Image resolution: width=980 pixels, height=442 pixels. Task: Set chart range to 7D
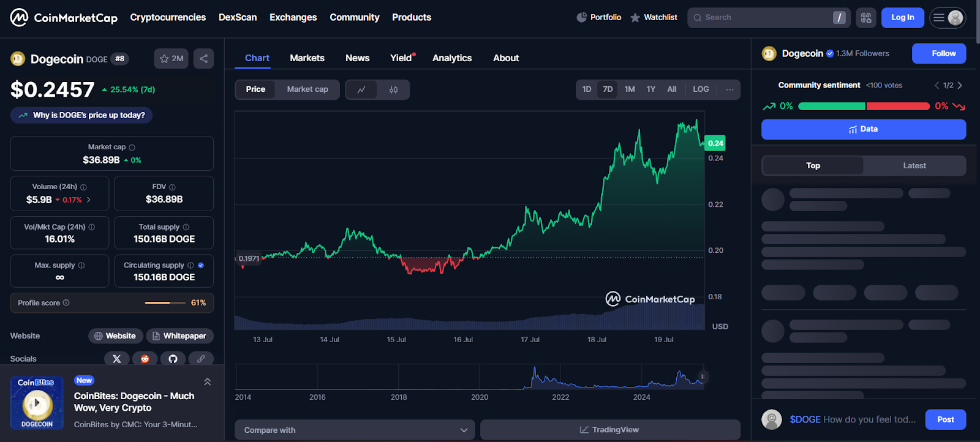click(608, 89)
